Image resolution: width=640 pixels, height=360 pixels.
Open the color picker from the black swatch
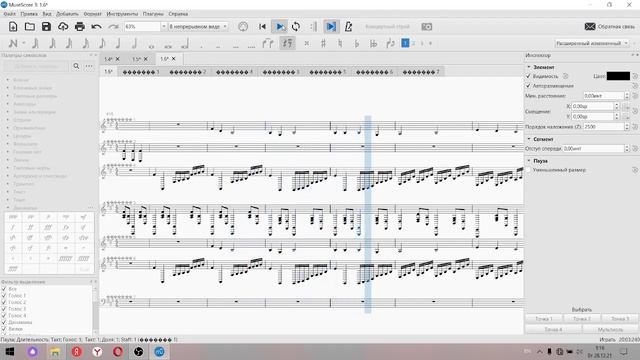point(618,76)
